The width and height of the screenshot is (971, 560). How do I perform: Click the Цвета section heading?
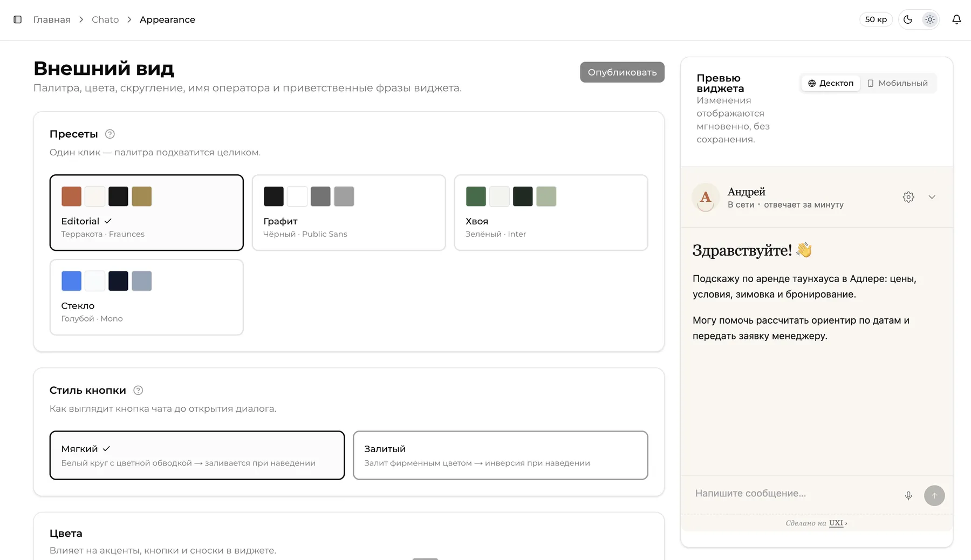[x=66, y=533]
